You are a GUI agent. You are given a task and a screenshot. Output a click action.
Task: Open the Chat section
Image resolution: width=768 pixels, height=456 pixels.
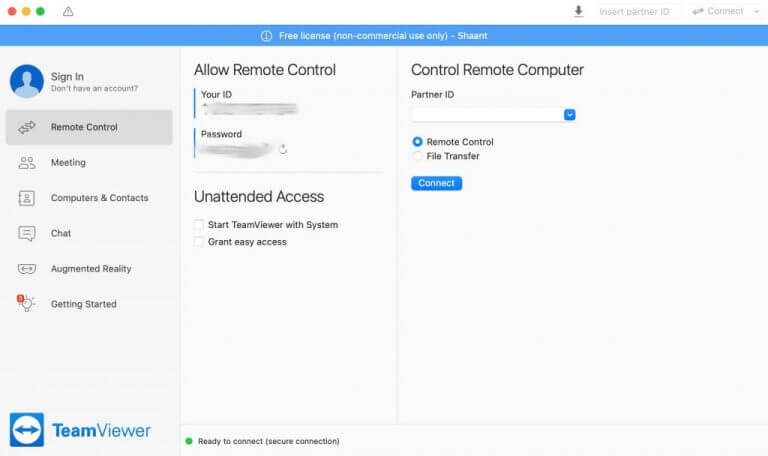[89, 234]
